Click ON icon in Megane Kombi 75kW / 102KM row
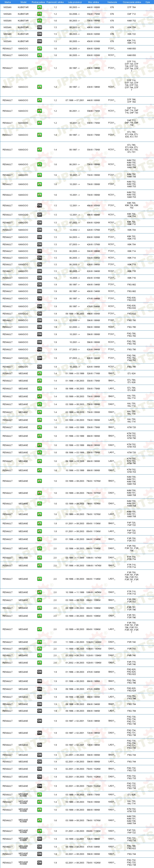 (40, 863)
